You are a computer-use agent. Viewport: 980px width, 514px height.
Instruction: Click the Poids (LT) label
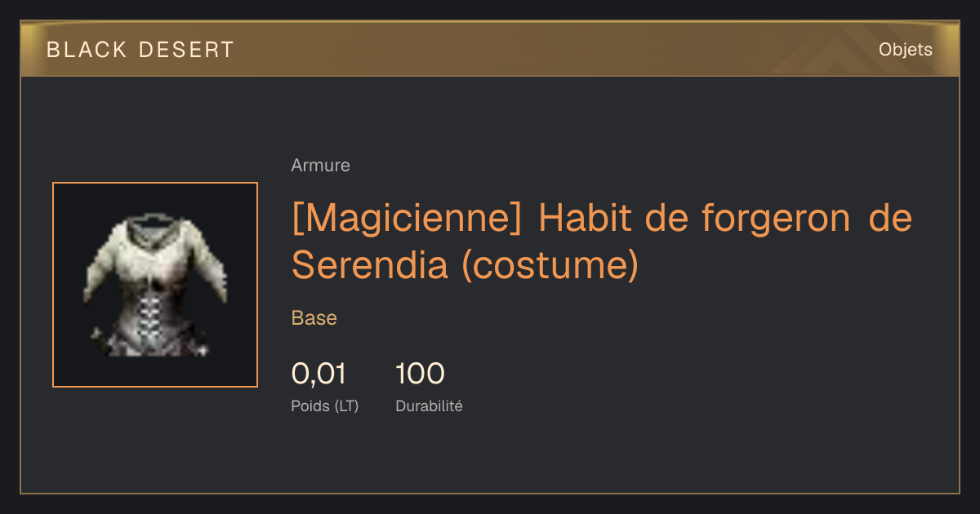tap(325, 405)
